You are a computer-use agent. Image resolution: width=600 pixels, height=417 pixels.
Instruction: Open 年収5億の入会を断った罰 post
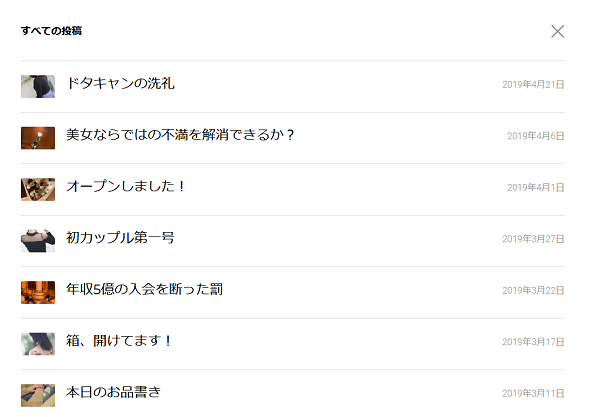point(144,290)
